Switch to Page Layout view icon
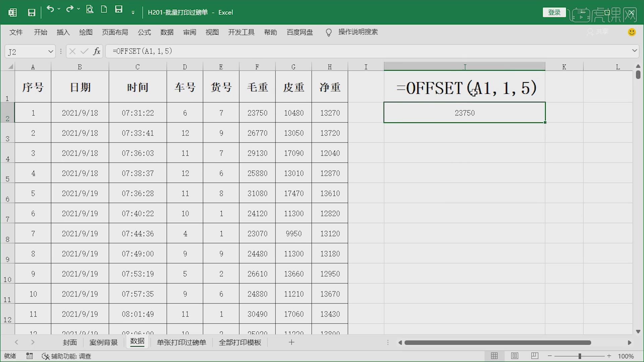Screen dimensions: 644x362 point(515,356)
